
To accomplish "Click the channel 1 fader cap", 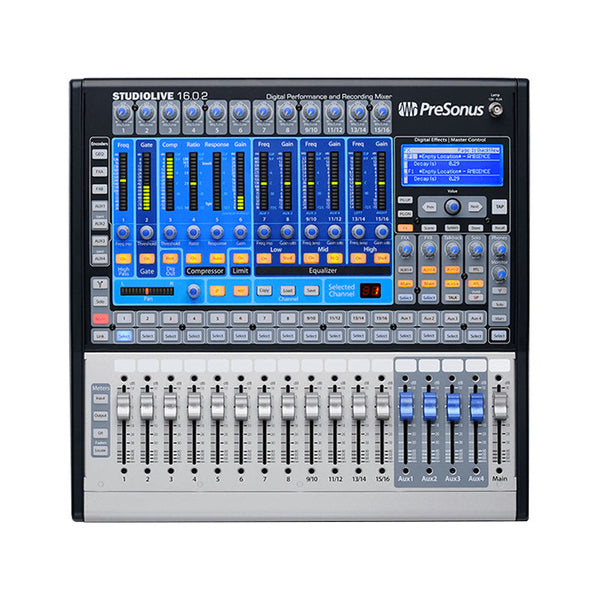I will (x=124, y=406).
